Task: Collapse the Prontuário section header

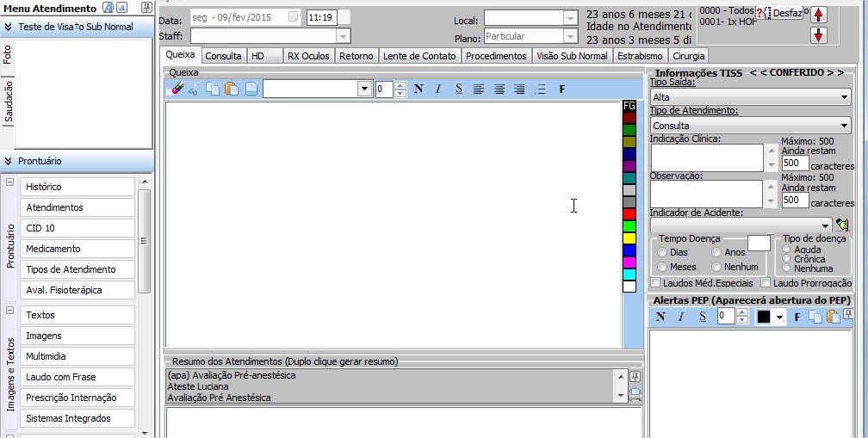Action: click(x=9, y=161)
